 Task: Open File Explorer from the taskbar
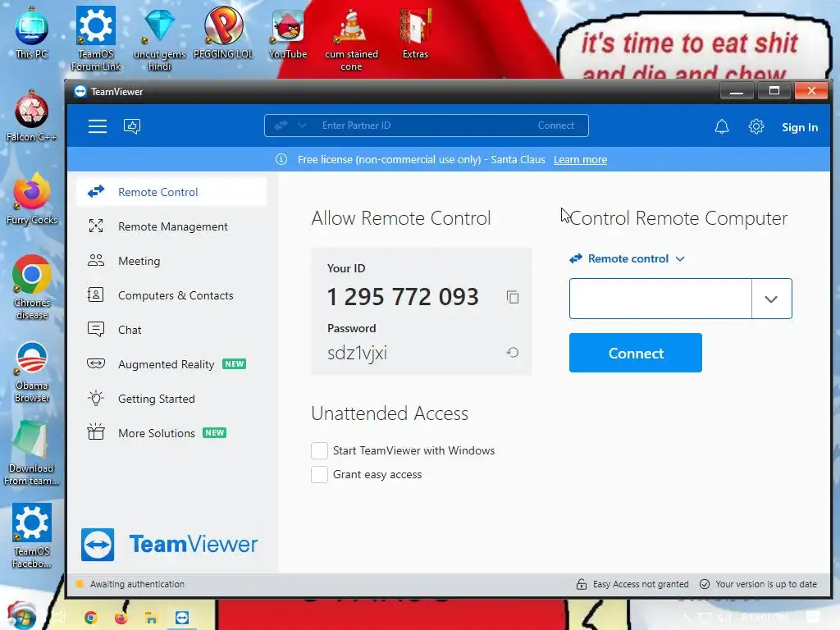click(x=152, y=618)
